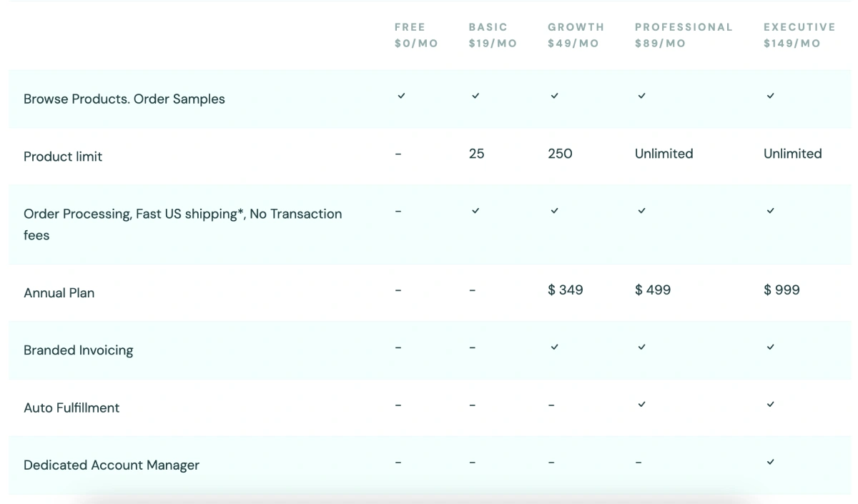Click the Executive plan Browse Products checkmark
858x504 pixels.
tap(770, 96)
